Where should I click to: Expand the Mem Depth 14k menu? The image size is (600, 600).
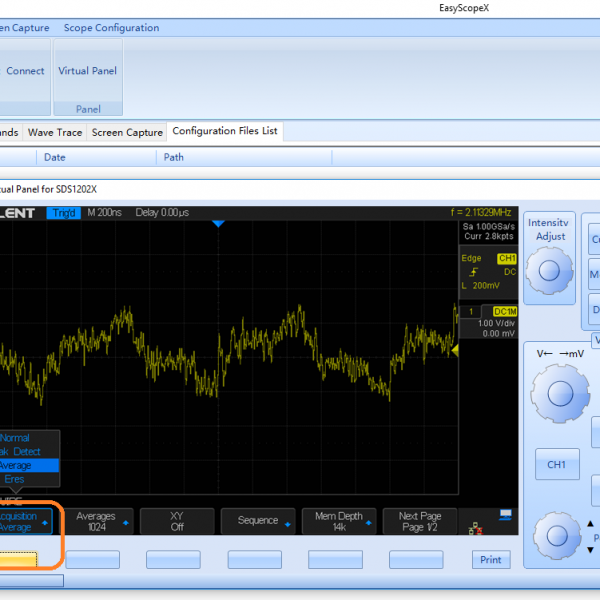click(339, 521)
